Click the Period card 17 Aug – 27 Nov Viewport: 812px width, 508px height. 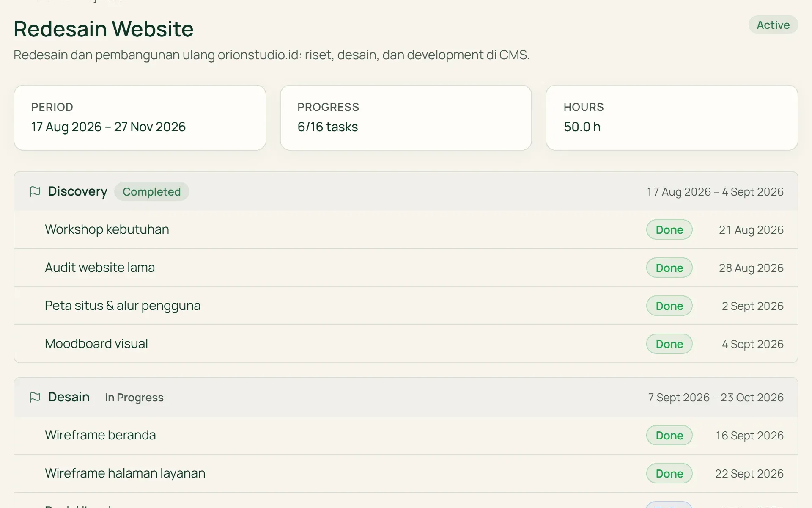click(x=140, y=118)
